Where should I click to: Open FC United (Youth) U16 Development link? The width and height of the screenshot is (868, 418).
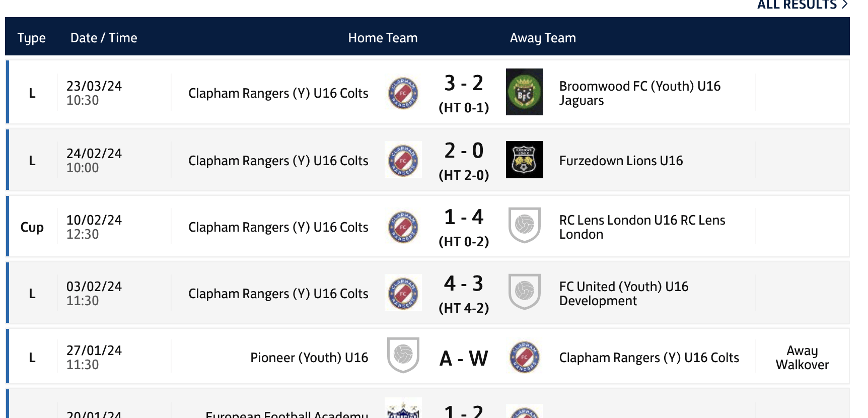pos(623,294)
